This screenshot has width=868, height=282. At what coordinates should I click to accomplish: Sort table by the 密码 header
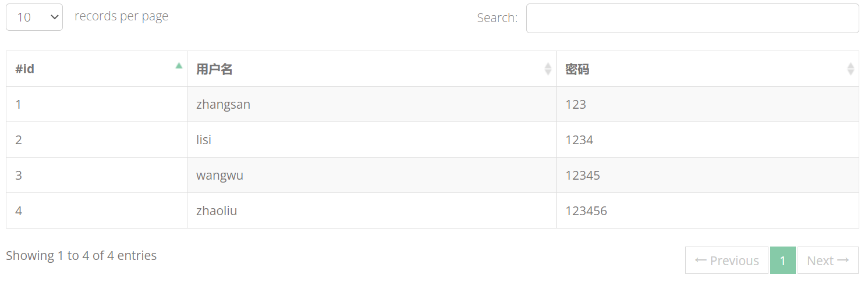pyautogui.click(x=707, y=69)
